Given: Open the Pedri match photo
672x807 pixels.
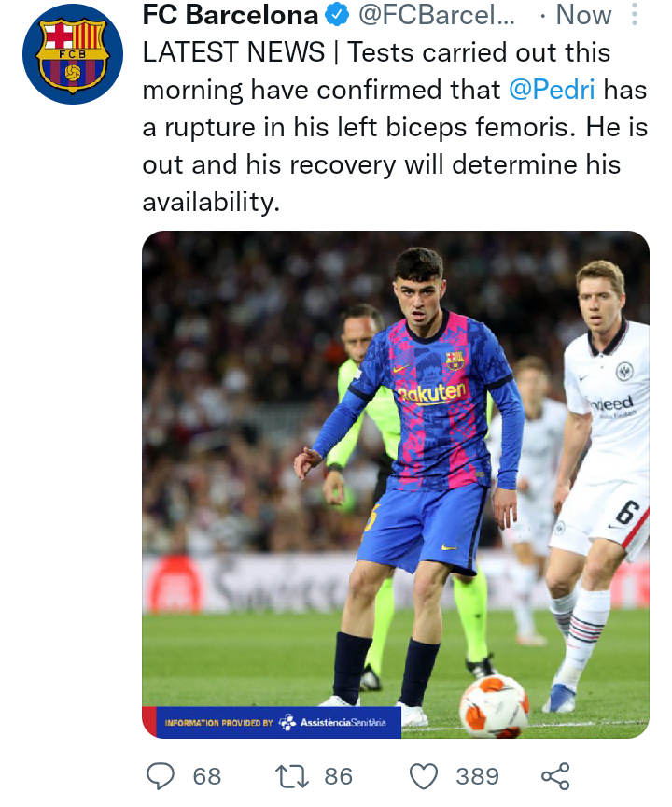Looking at the screenshot, I should [x=396, y=485].
